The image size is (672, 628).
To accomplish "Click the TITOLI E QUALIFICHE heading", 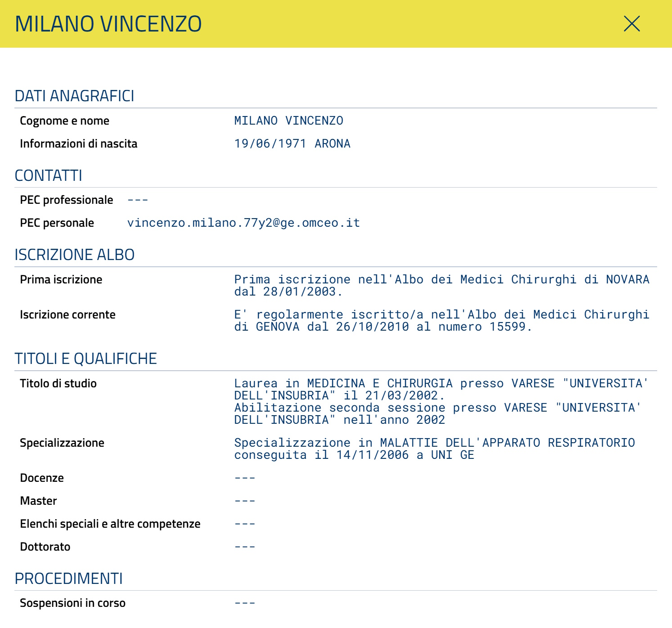I will 86,359.
